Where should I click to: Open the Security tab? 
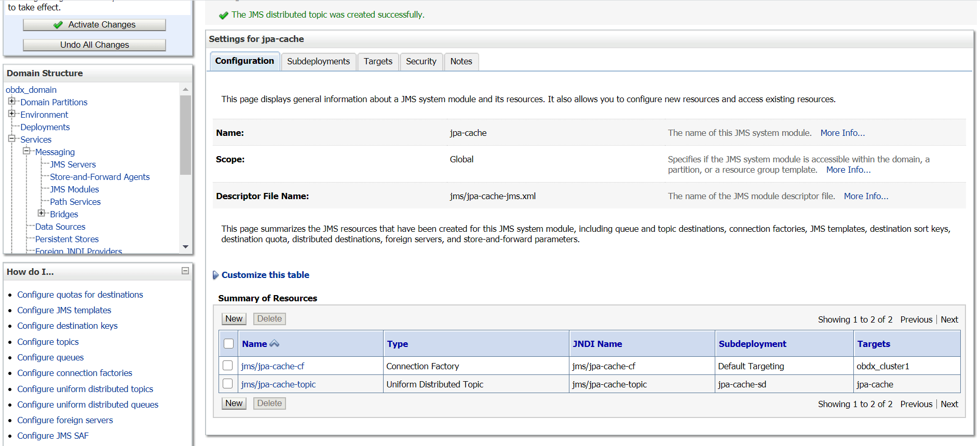[421, 61]
